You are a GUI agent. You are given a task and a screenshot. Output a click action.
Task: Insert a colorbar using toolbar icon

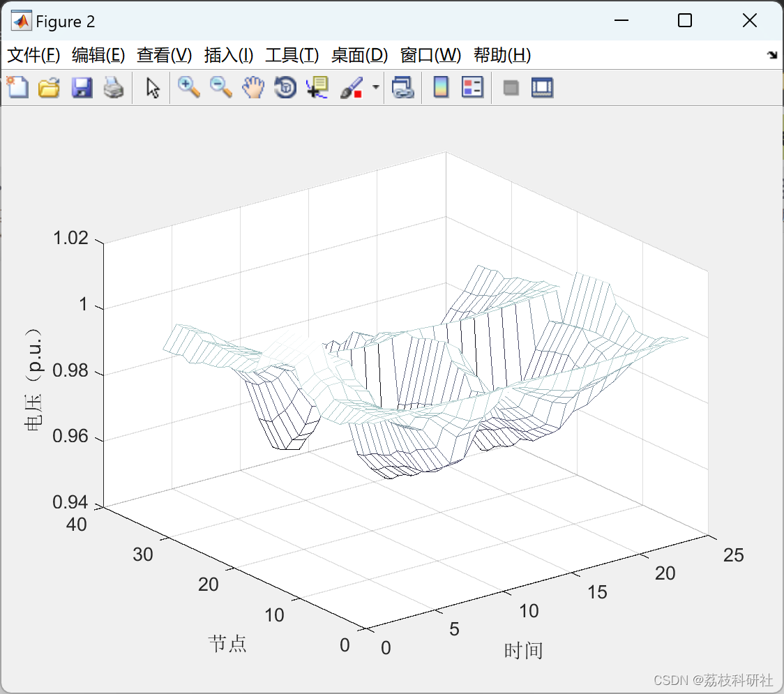(441, 87)
